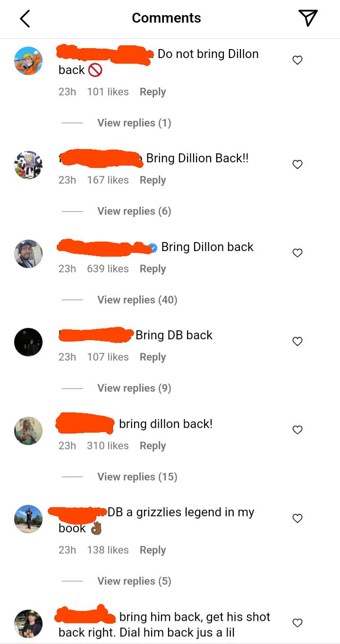Tap the heart on the verified user's comment
The image size is (340, 644).
[297, 253]
